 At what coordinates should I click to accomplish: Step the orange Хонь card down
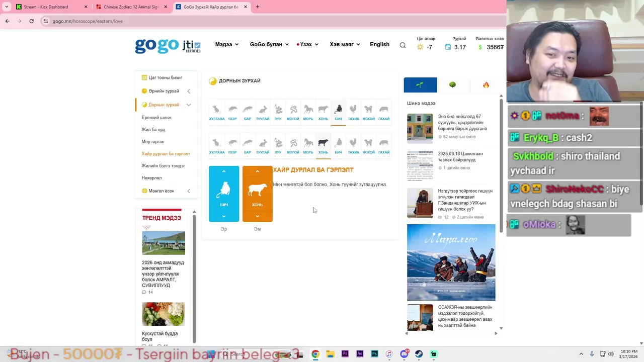point(257,216)
